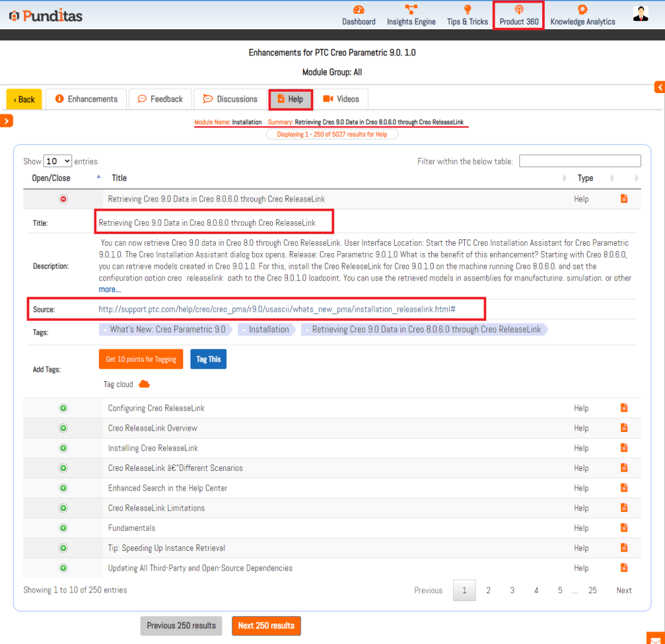Click more... to expand description
The image size is (665, 644).
pos(109,289)
